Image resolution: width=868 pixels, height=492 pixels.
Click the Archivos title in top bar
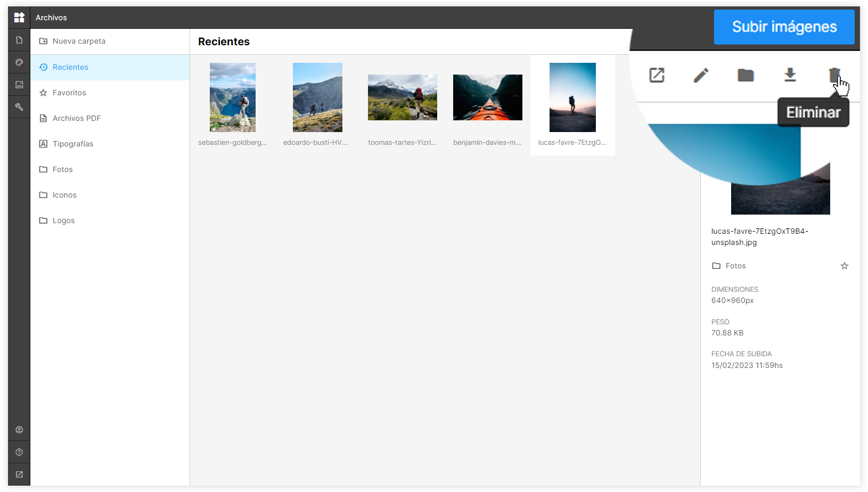click(51, 18)
